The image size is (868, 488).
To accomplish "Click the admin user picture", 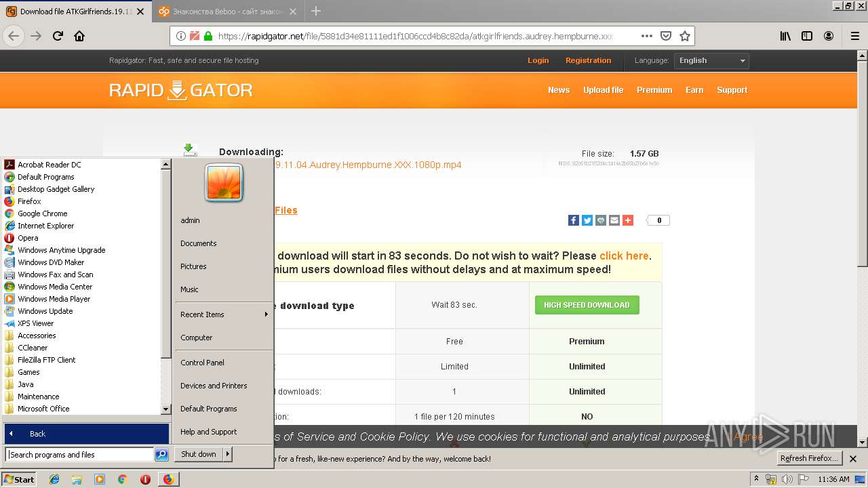I will (x=224, y=183).
